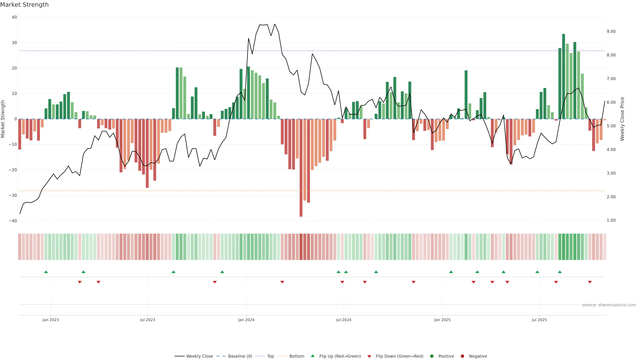Click the rightmost green flip-up triangle marker

pyautogui.click(x=560, y=272)
